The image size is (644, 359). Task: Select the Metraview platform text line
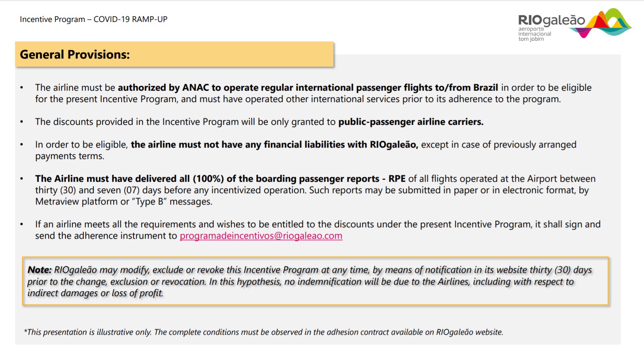point(124,202)
